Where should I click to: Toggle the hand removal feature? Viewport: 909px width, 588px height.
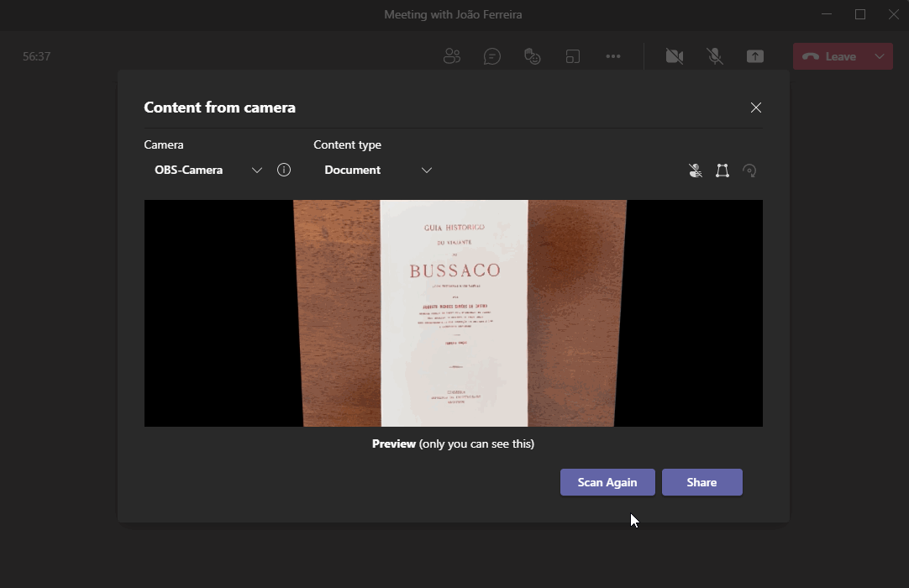tap(696, 171)
